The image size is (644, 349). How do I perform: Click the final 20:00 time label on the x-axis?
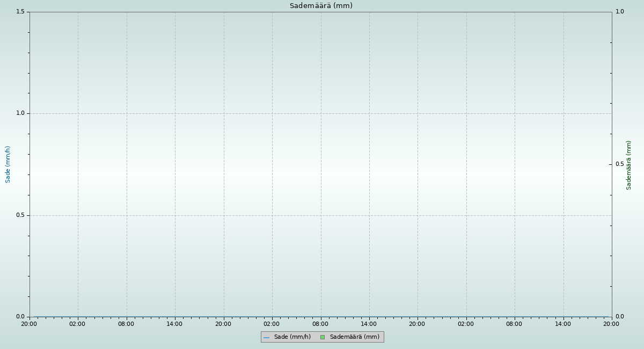pyautogui.click(x=611, y=324)
